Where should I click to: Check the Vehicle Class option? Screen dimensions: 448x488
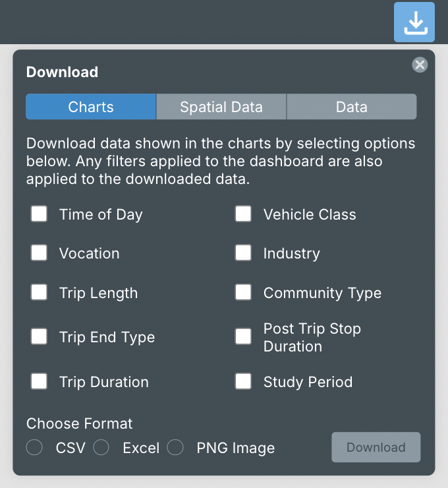pos(244,214)
